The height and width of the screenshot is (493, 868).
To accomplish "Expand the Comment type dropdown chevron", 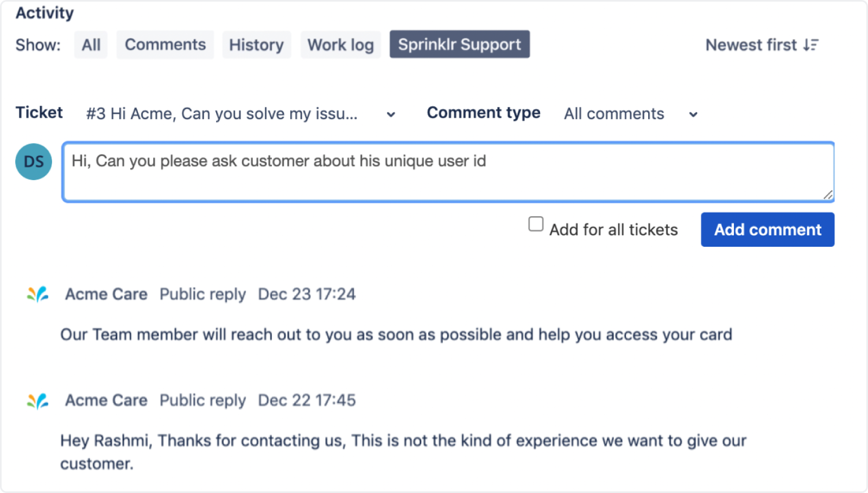I will click(693, 114).
